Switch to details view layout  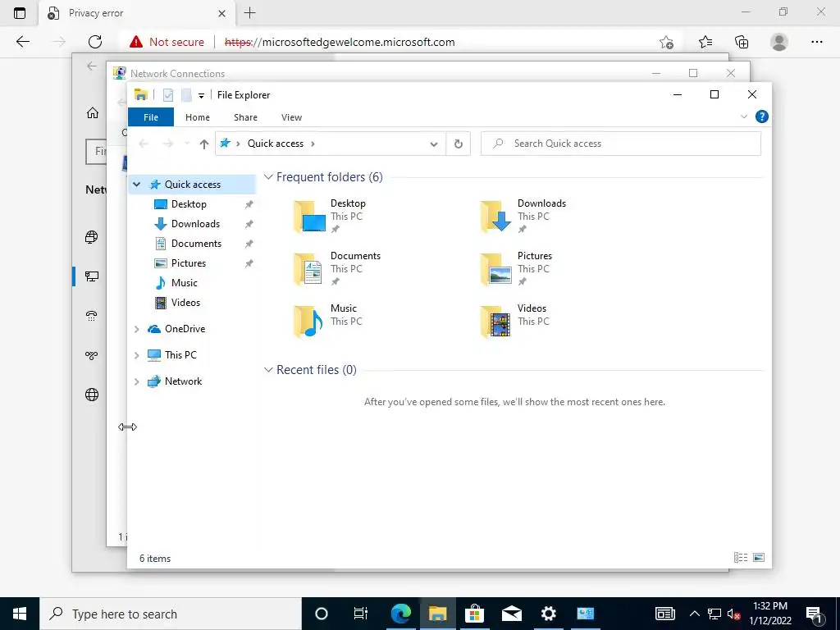point(741,558)
